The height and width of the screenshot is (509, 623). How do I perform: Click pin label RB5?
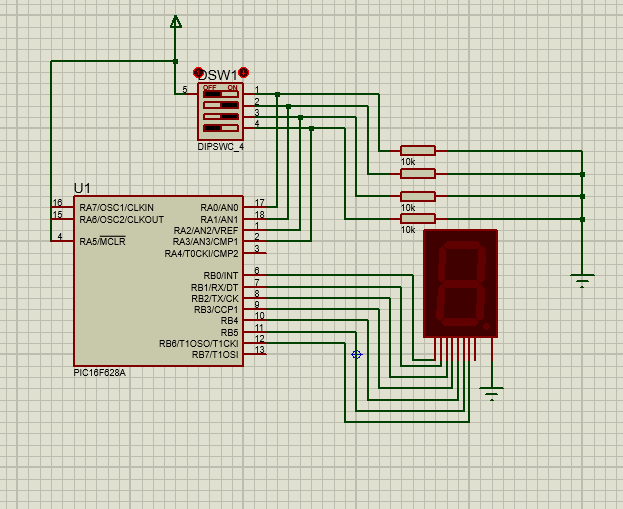(230, 333)
